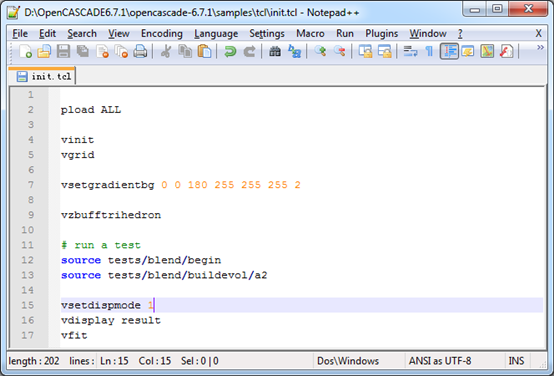Click the orange value "180" on line 7
This screenshot has height=376, width=554.
(x=198, y=185)
